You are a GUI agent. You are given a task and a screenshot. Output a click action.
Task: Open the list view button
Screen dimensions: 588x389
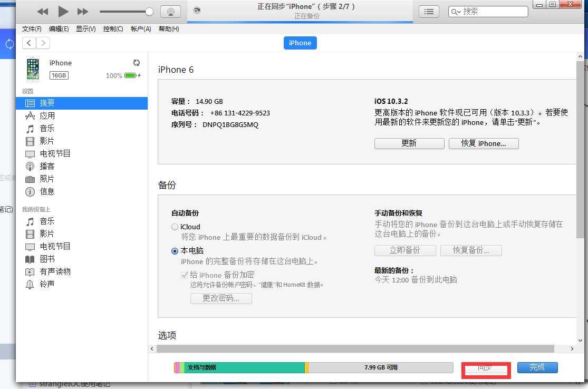[429, 12]
